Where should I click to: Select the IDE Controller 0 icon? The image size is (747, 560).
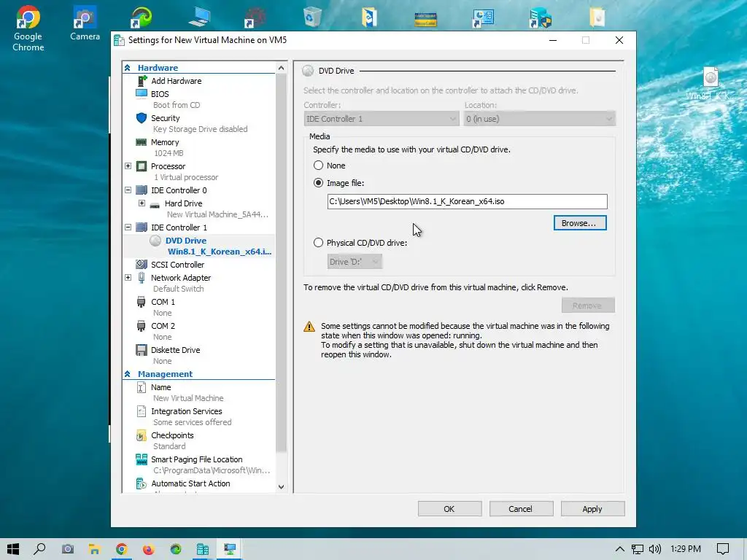[x=142, y=190]
